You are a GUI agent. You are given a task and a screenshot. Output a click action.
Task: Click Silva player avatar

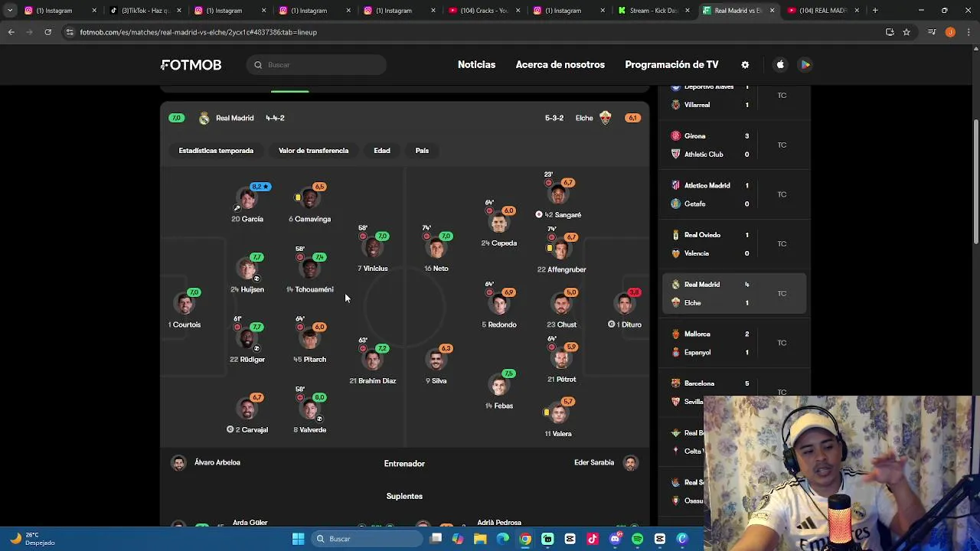436,360
